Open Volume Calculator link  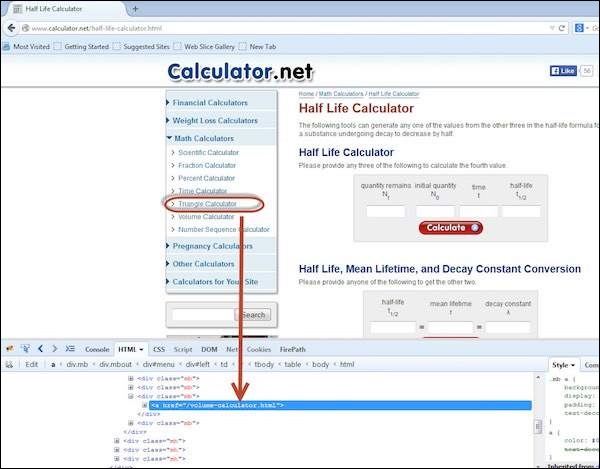(206, 217)
